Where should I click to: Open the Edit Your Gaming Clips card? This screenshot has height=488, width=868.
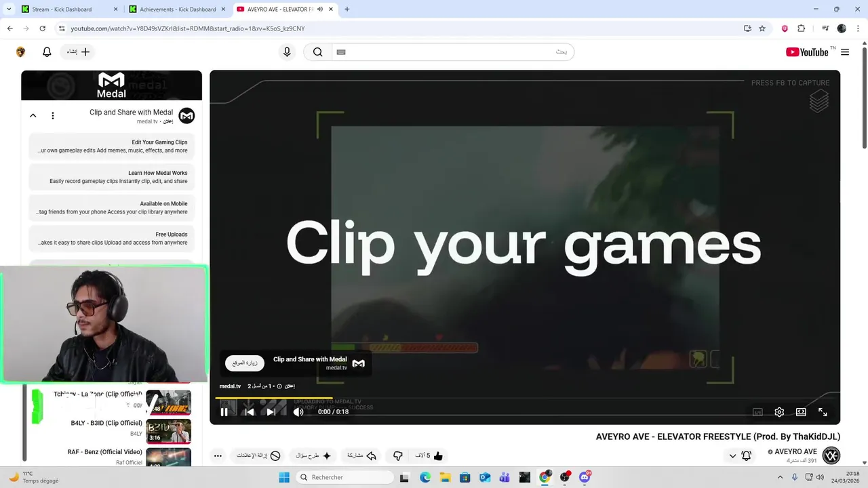click(112, 146)
